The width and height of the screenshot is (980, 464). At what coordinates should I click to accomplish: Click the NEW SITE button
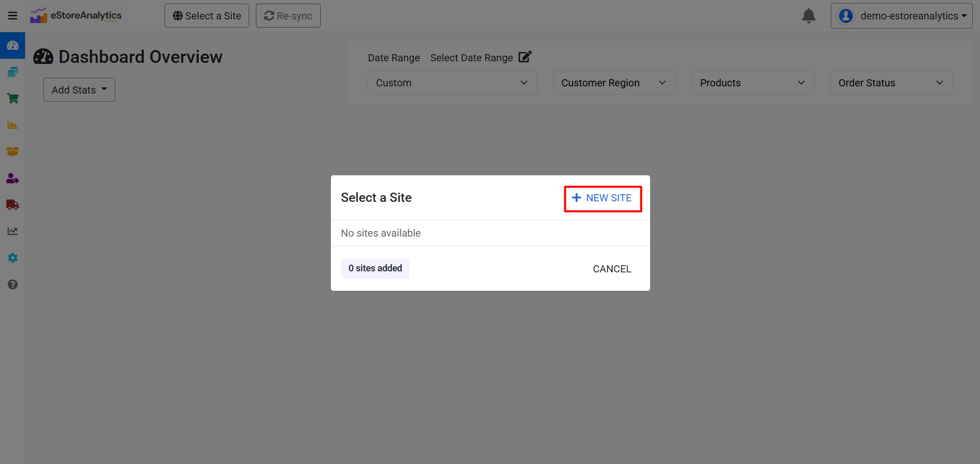click(x=603, y=198)
